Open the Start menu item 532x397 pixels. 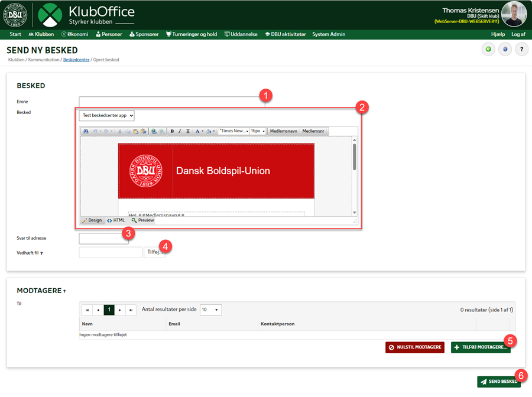coord(15,34)
